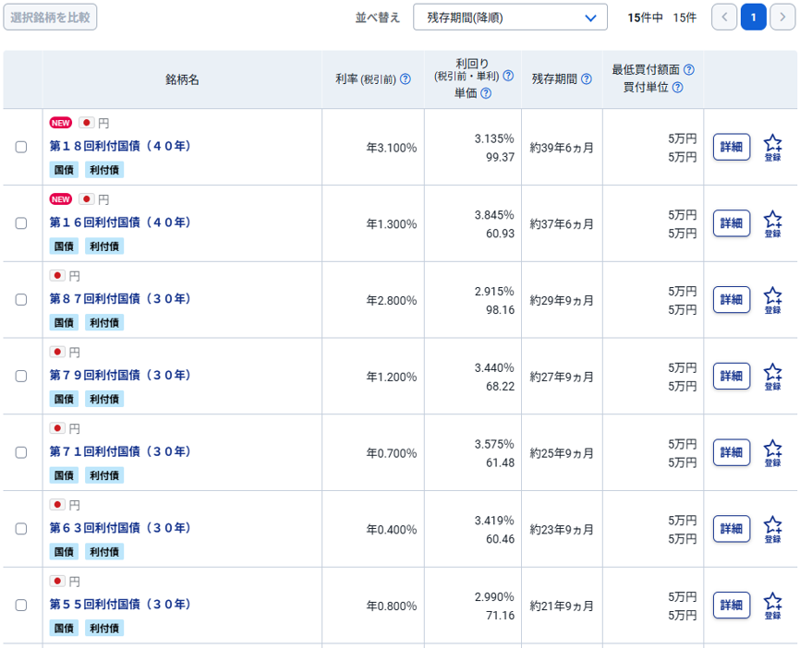Click the help icon beside 最低買付額面
Image resolution: width=812 pixels, height=648 pixels.
point(689,69)
